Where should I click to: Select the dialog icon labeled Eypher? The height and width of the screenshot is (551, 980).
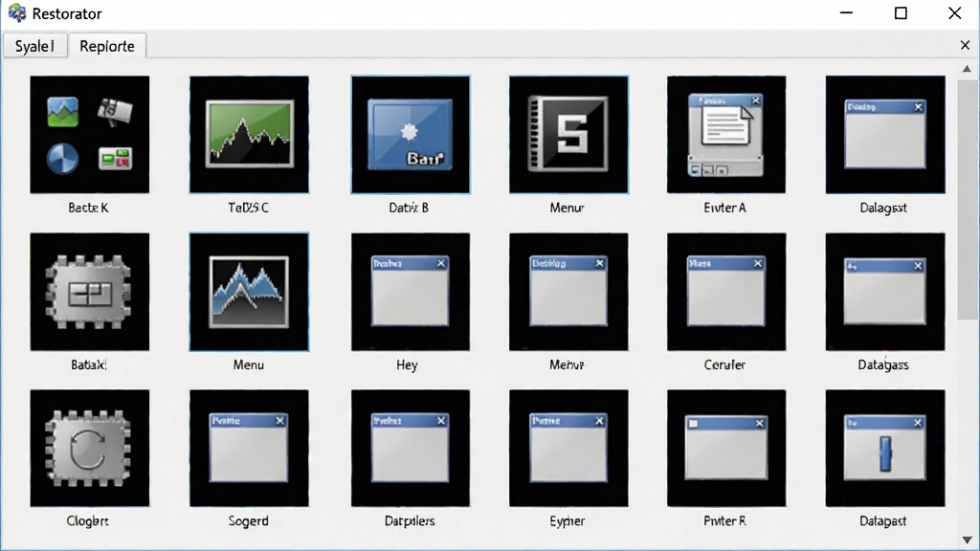tap(568, 448)
